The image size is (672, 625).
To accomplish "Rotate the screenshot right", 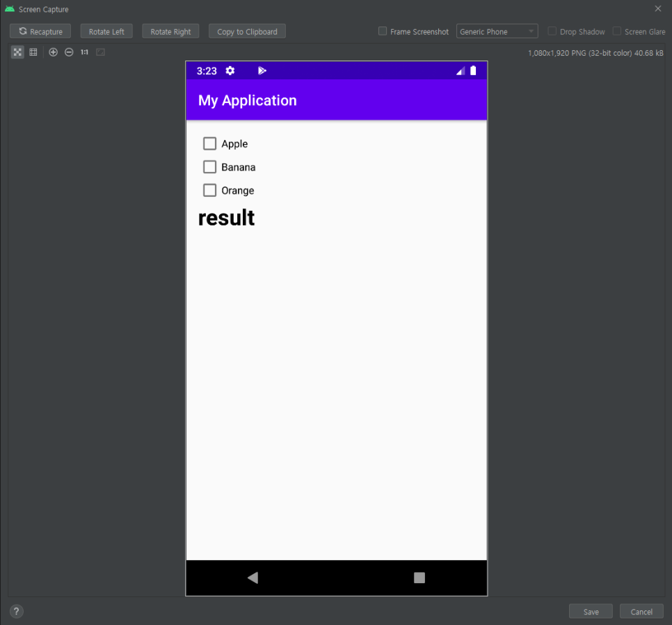I will pyautogui.click(x=170, y=31).
